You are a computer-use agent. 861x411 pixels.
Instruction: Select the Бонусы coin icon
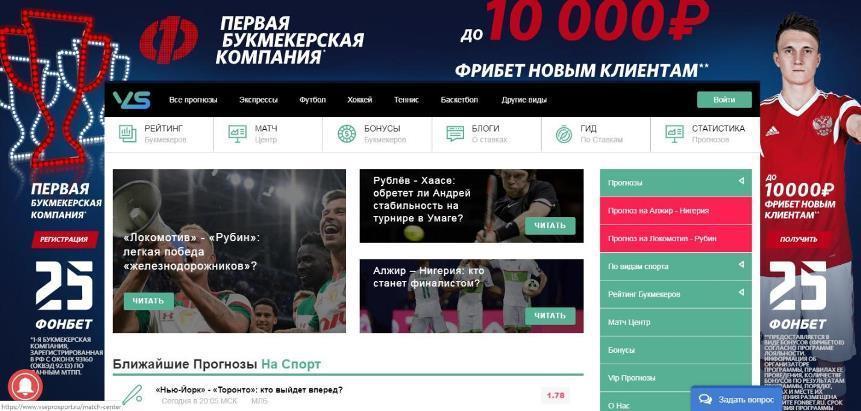click(346, 134)
